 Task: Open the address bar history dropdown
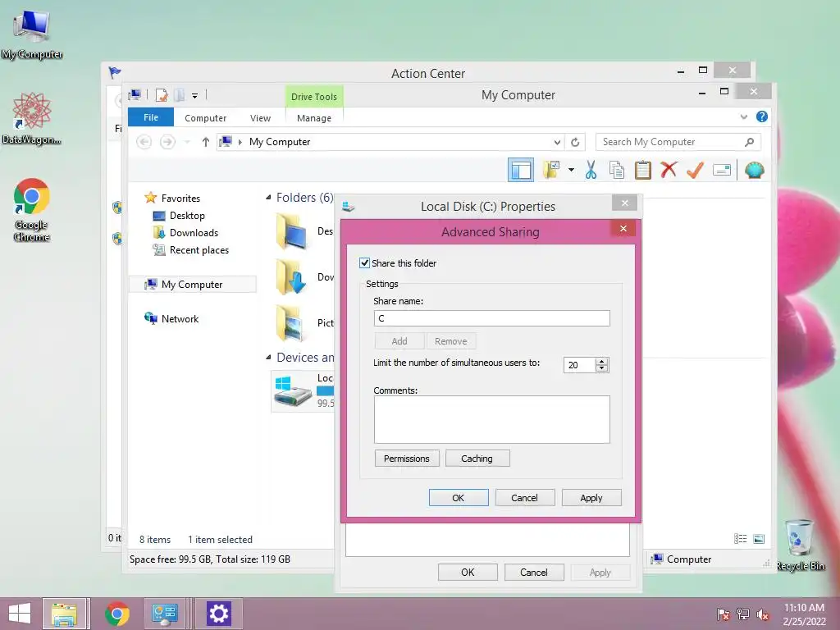(557, 142)
